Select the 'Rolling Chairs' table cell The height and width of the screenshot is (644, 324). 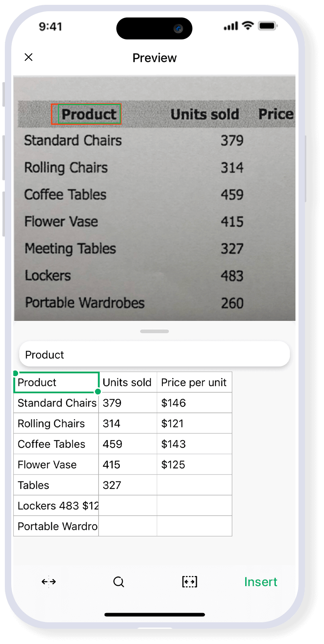(56, 423)
